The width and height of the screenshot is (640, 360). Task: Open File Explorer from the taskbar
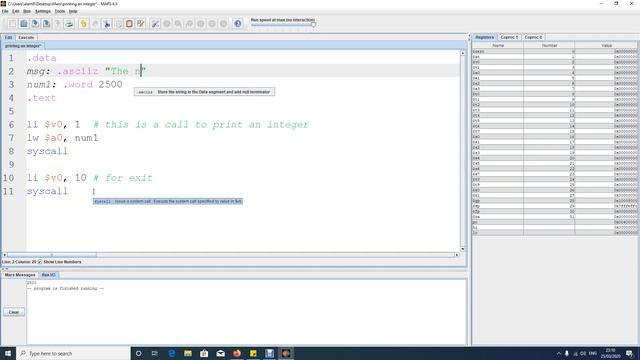tap(188, 353)
